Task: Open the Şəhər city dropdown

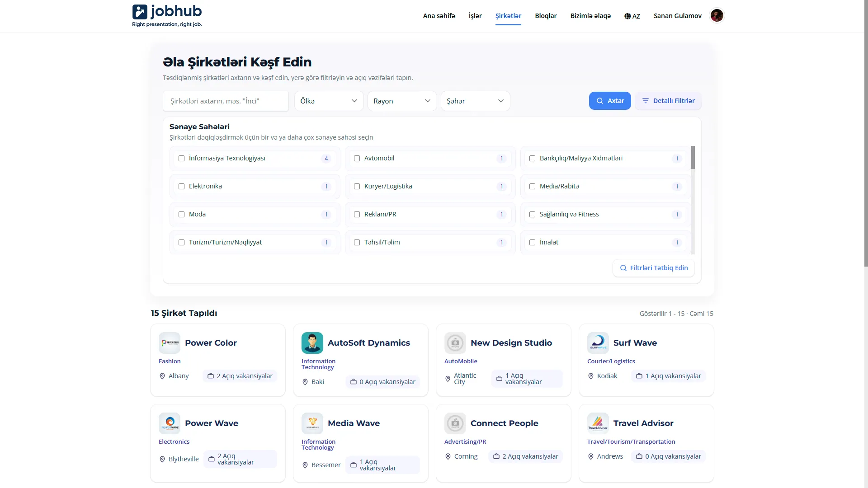Action: coord(475,101)
